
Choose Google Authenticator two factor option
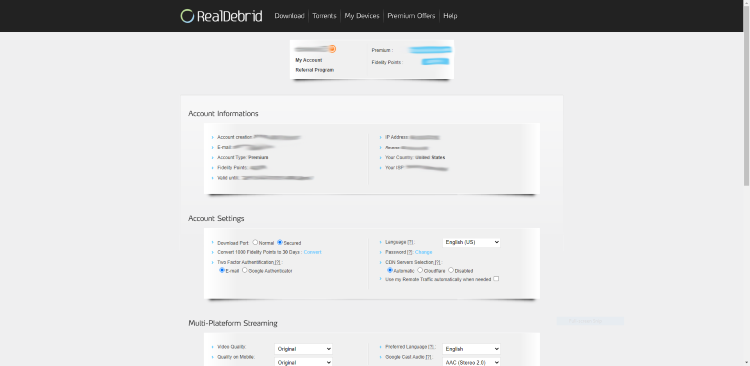[245, 270]
